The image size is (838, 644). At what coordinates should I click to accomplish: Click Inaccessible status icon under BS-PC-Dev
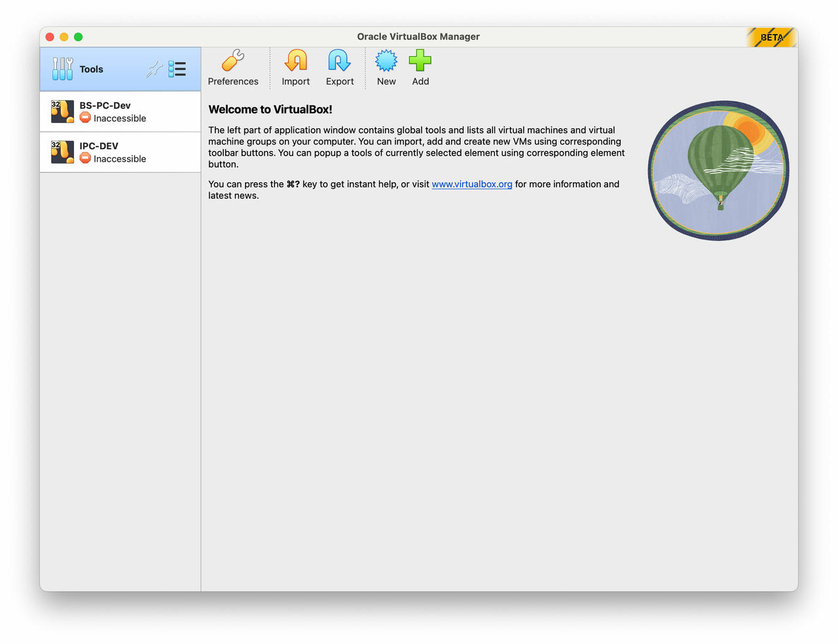point(85,118)
